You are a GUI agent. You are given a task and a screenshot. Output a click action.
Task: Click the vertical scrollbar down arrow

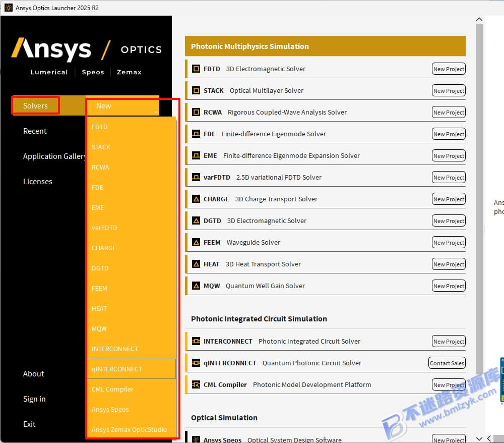pos(479,438)
